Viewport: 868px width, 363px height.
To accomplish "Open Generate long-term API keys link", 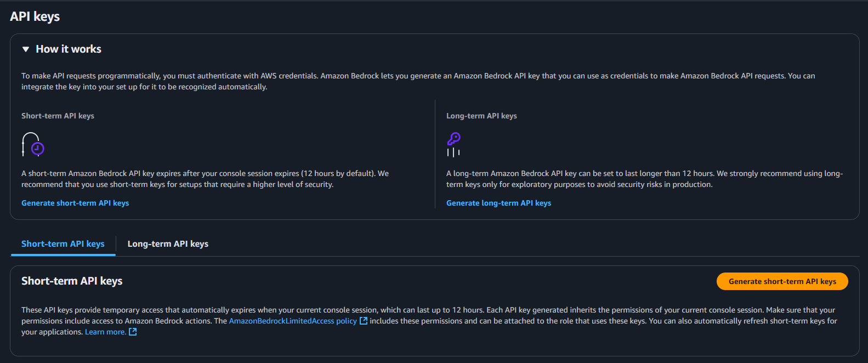I will (498, 203).
